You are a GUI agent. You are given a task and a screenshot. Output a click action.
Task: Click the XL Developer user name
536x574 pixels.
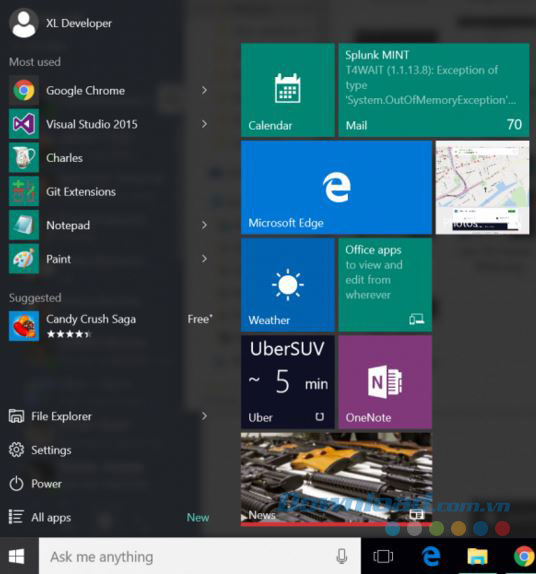pos(79,23)
